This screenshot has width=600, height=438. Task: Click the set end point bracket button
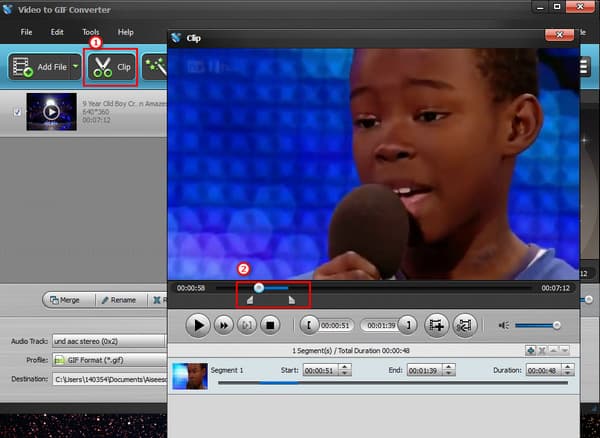pyautogui.click(x=408, y=326)
